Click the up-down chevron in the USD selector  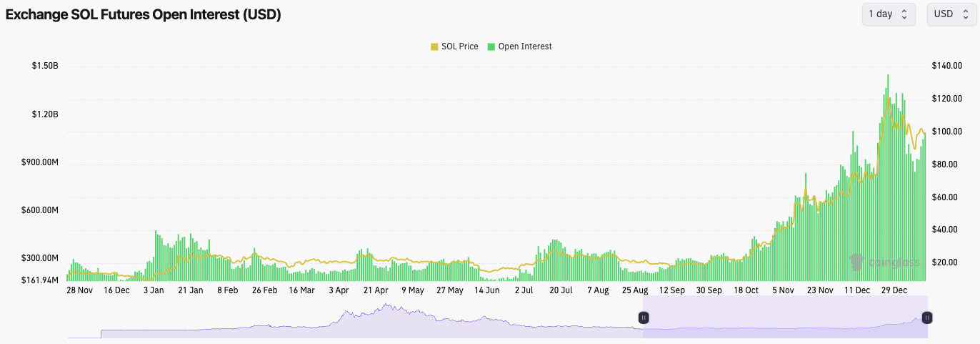click(x=966, y=14)
